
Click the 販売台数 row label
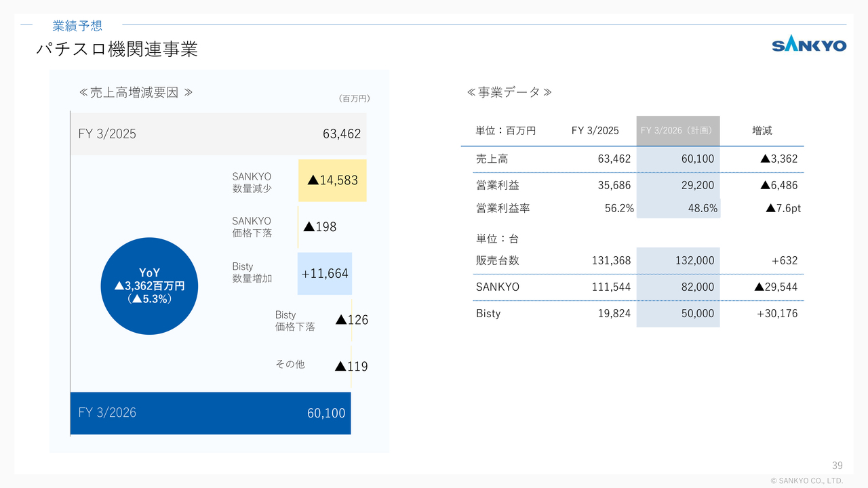pos(498,260)
